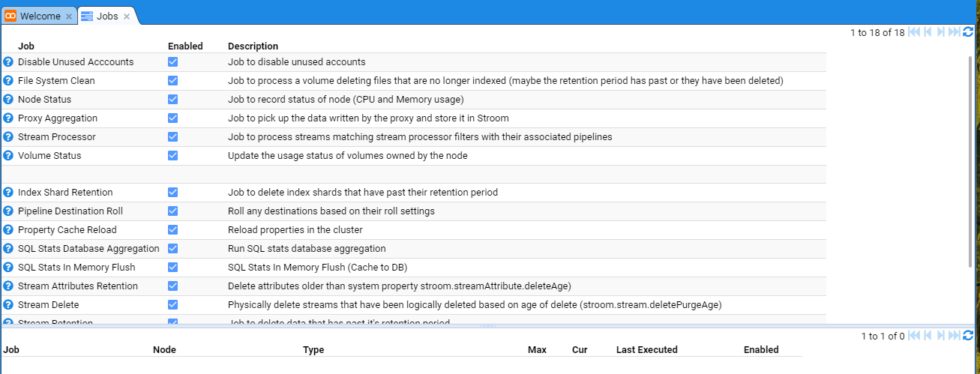The height and width of the screenshot is (374, 980).
Task: Click next page arrow in lower node pager
Action: coord(940,337)
